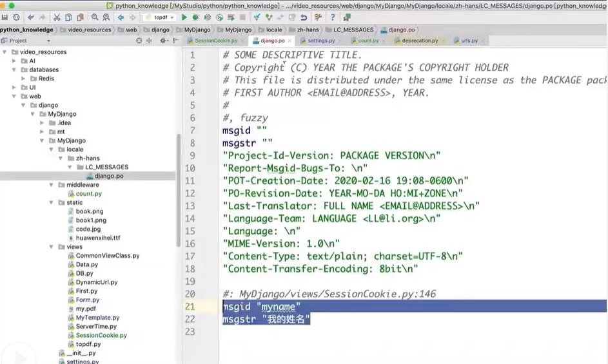
Task: Click the Collapse All icon in Project panel
Action: point(150,41)
